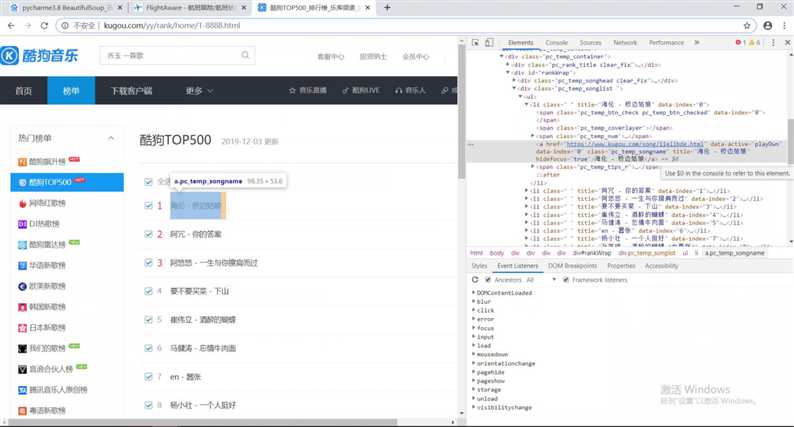Screen dimensions: 794x427
Task: Uncheck the checkbox for song 4 下山
Action: tap(148, 291)
